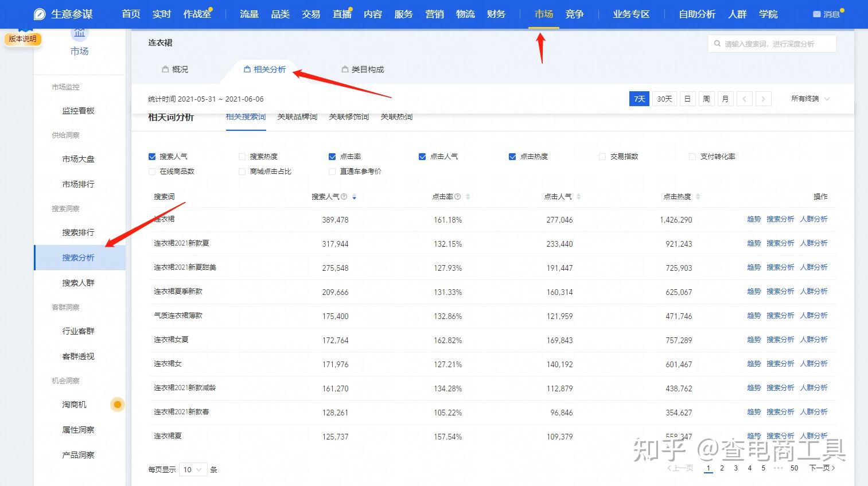The image size is (868, 486).
Task: Click the 搜索人气 help question icon
Action: 344,196
